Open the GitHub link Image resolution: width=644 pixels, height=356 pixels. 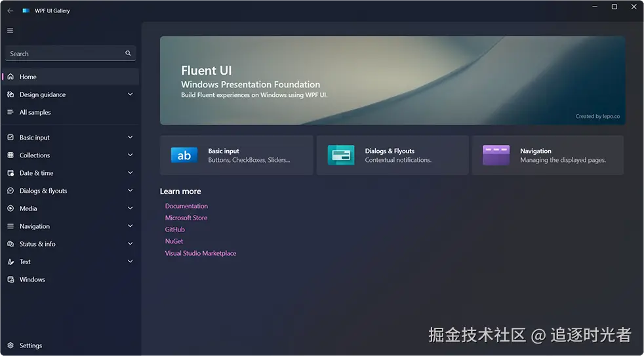click(175, 229)
